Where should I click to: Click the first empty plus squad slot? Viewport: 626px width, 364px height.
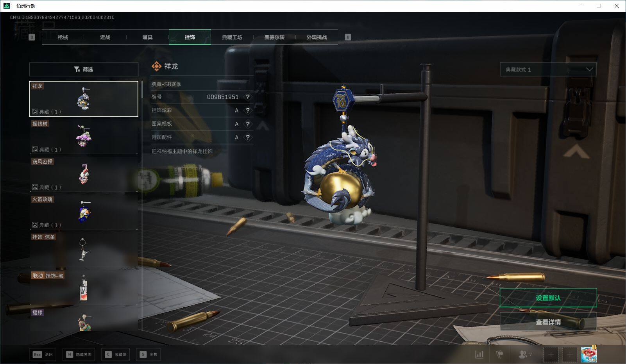[x=551, y=355]
